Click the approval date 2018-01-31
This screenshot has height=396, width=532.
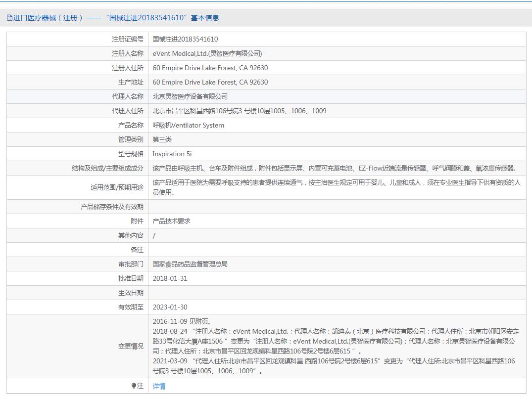tap(170, 278)
